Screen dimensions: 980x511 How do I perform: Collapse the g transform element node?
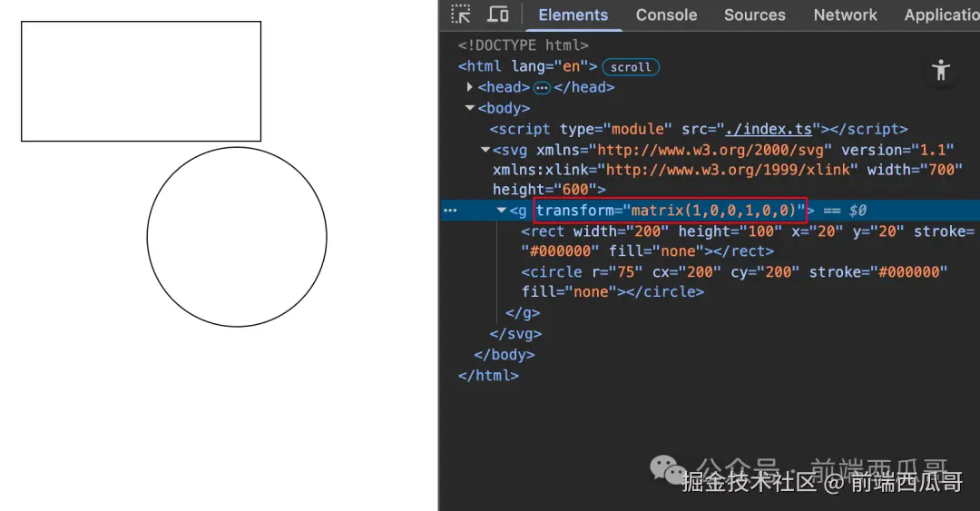(501, 211)
